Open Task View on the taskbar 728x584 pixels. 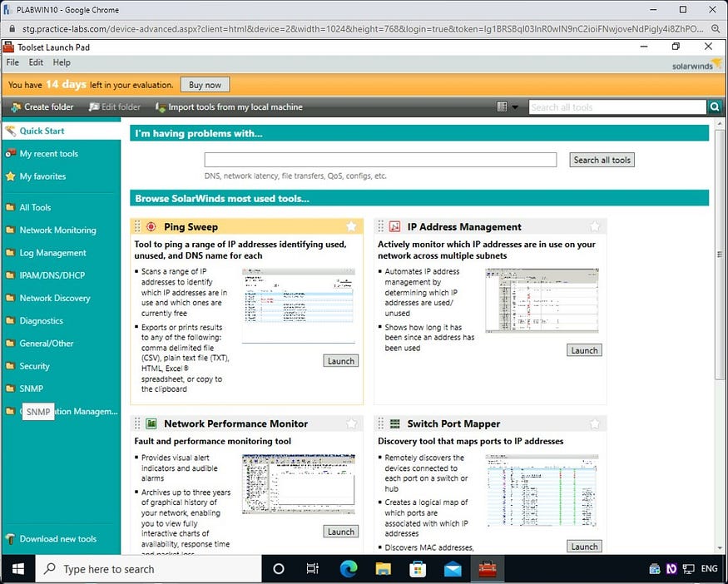(313, 569)
